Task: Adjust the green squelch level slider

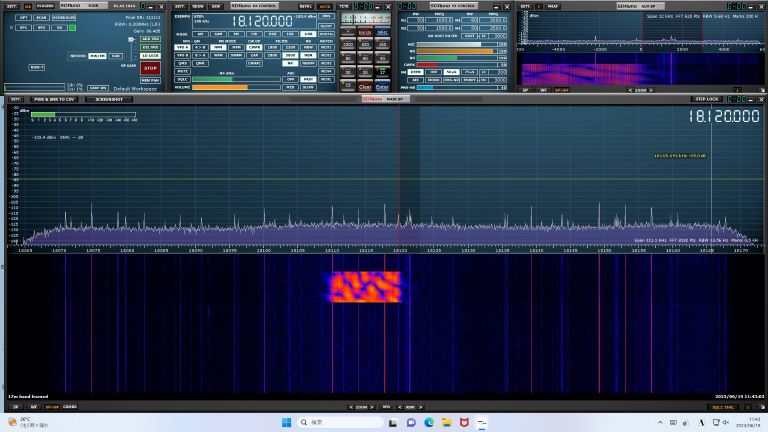Action: pos(236,79)
